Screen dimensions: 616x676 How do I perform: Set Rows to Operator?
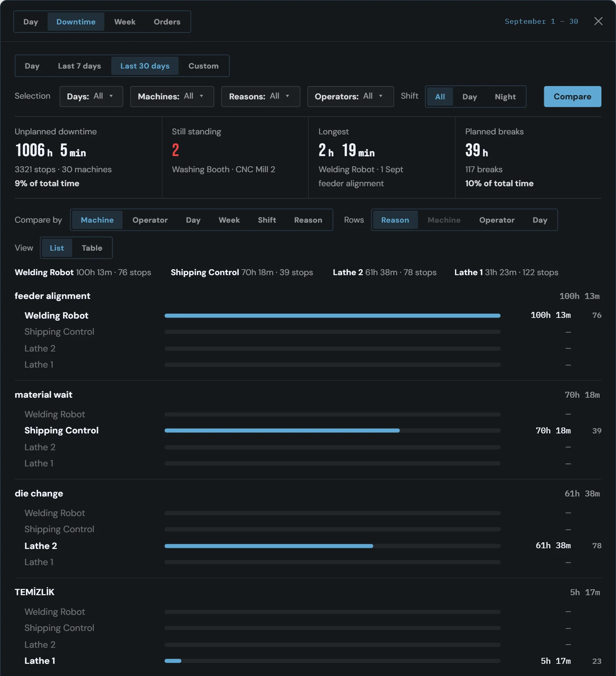click(497, 220)
